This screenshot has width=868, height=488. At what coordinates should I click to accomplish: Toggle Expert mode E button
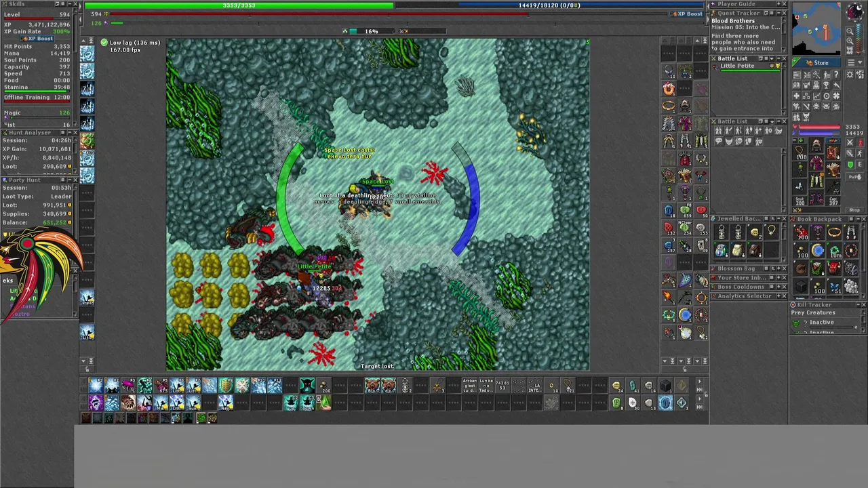[859, 165]
